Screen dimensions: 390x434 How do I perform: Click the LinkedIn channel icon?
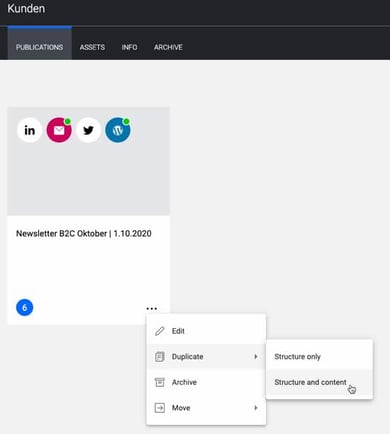click(x=30, y=130)
